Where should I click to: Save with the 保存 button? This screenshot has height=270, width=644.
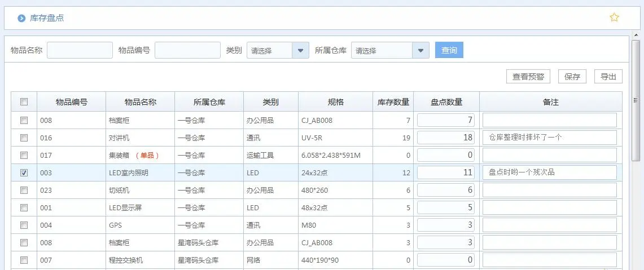tap(572, 77)
